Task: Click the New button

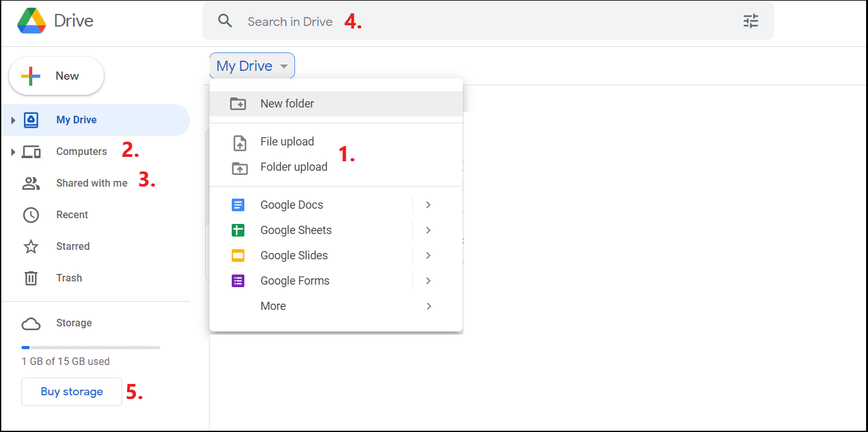Action: [x=56, y=75]
